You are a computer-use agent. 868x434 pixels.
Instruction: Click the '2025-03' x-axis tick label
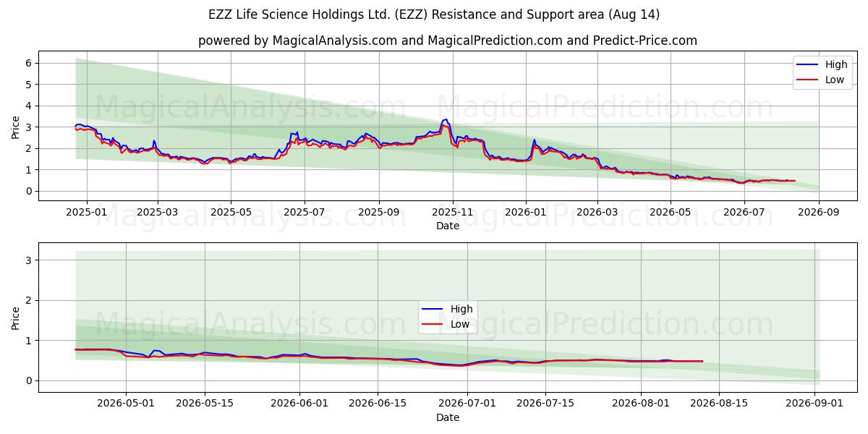coord(158,212)
